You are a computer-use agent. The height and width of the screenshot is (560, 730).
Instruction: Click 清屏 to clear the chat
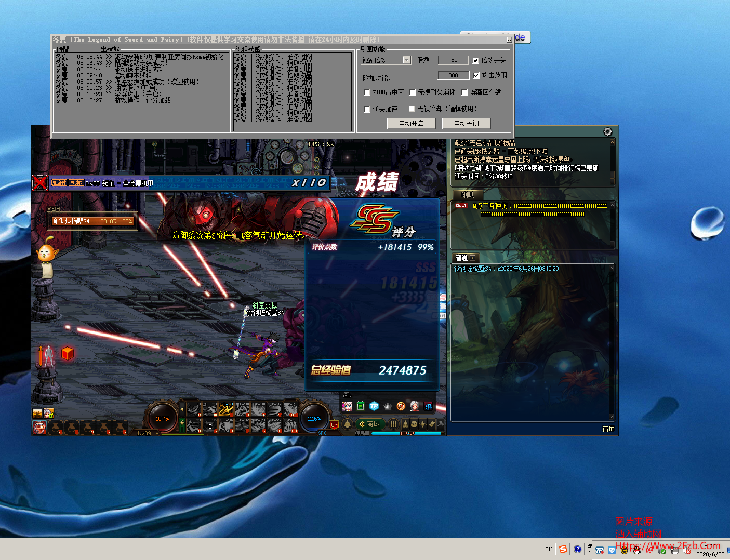pos(608,429)
